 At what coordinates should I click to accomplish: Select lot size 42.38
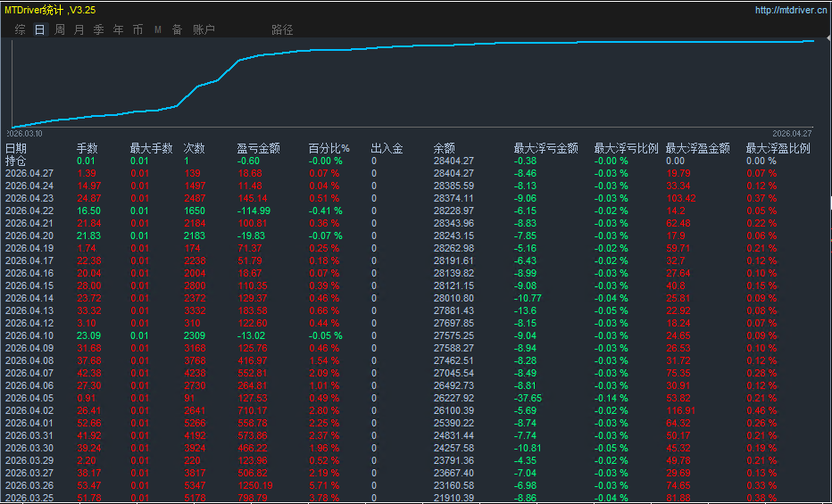coord(89,373)
